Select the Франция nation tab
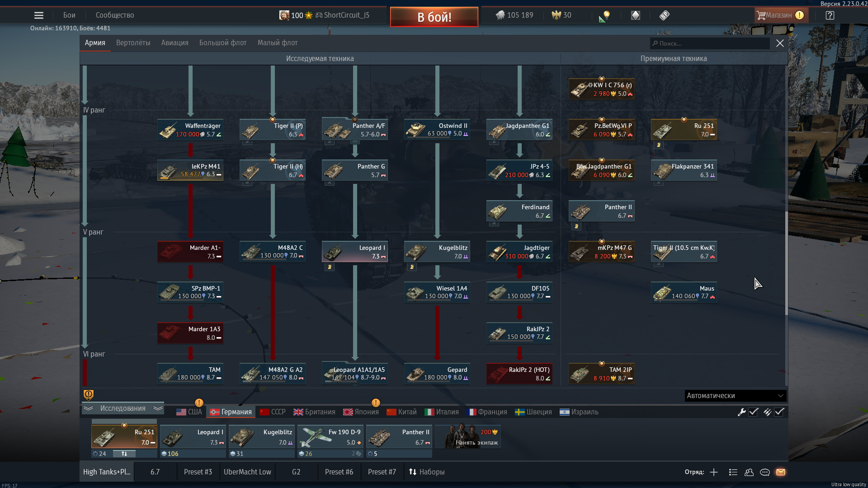The height and width of the screenshot is (488, 868). tap(487, 412)
